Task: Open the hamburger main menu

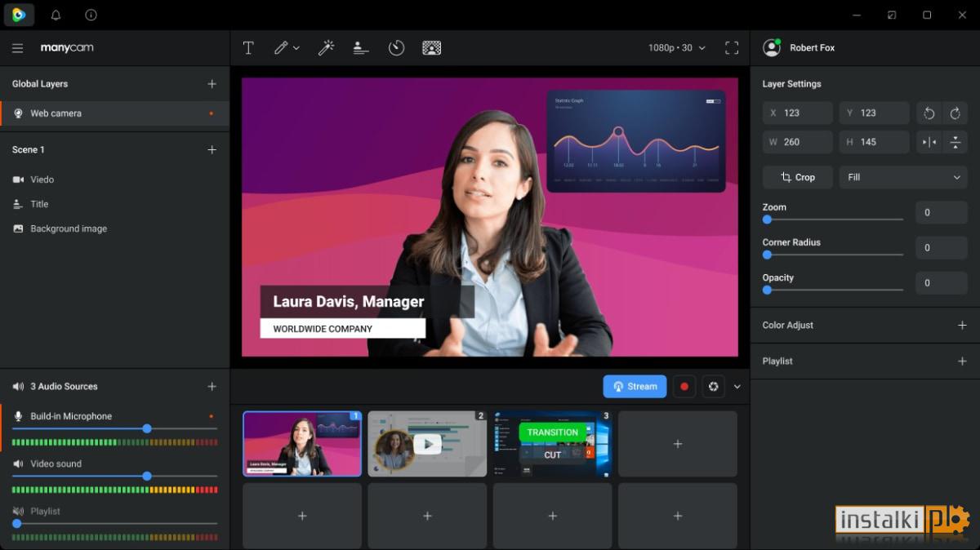Action: point(17,48)
